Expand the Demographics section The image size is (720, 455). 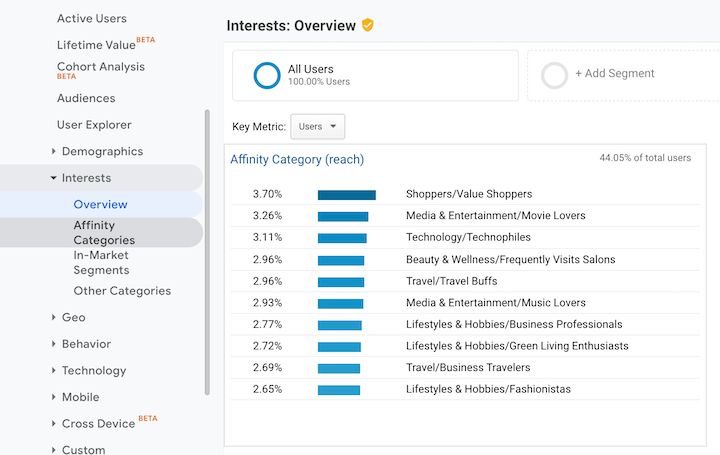click(x=101, y=152)
